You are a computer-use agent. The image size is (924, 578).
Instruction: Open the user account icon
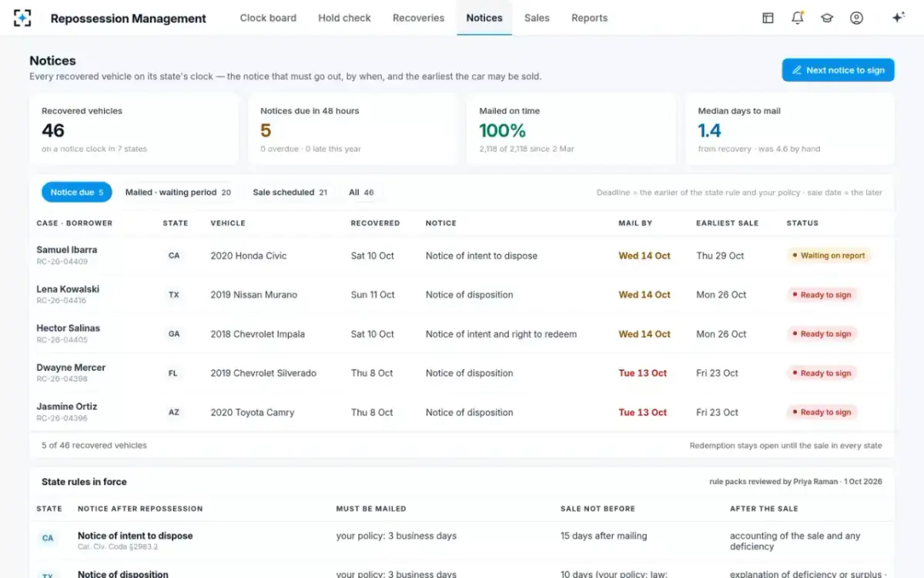pyautogui.click(x=856, y=18)
